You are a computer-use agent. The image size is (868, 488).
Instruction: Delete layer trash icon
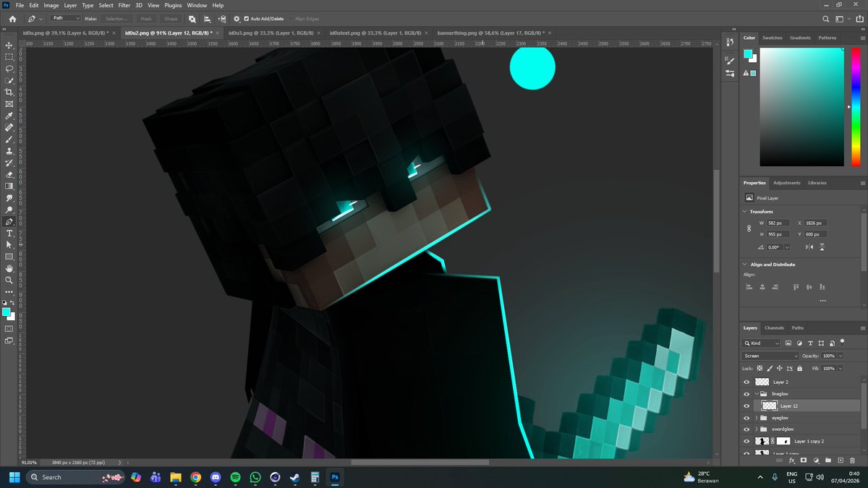coord(852,460)
